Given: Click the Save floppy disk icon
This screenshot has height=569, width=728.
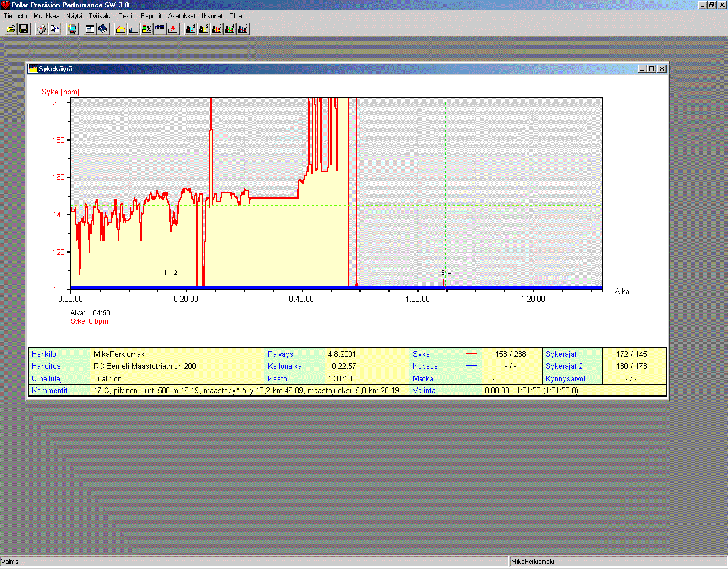Looking at the screenshot, I should [x=24, y=29].
